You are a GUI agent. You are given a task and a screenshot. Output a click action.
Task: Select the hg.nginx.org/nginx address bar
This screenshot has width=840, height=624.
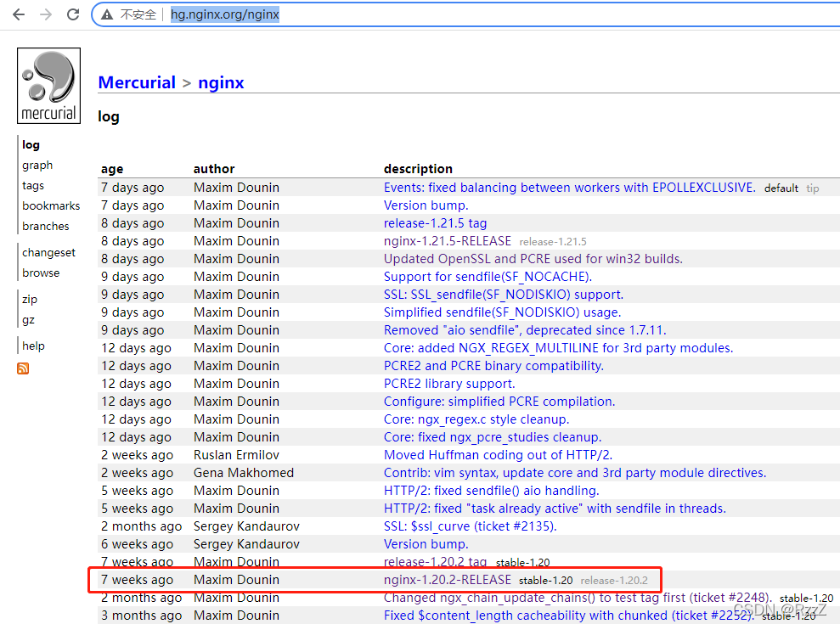point(225,14)
